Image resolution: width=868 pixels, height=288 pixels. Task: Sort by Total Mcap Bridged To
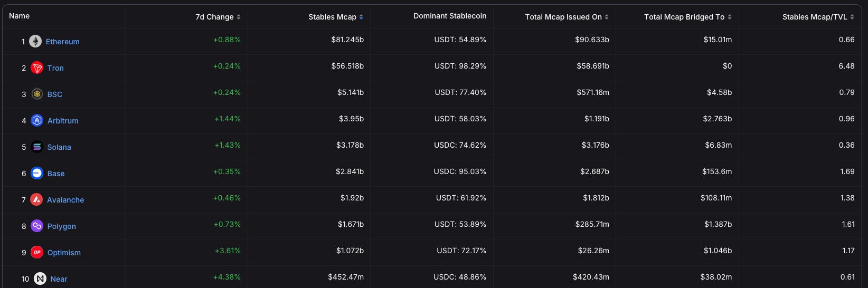[x=687, y=17]
